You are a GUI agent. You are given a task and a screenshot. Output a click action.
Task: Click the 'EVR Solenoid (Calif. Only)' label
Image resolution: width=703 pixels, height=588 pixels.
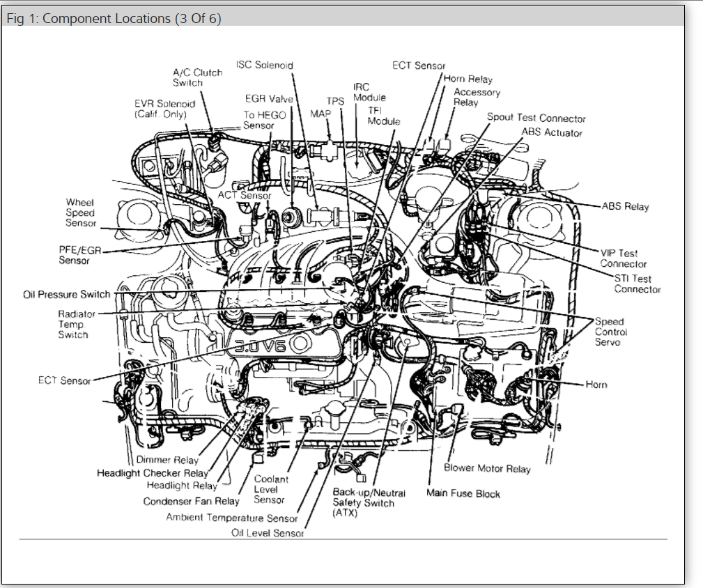pyautogui.click(x=164, y=109)
